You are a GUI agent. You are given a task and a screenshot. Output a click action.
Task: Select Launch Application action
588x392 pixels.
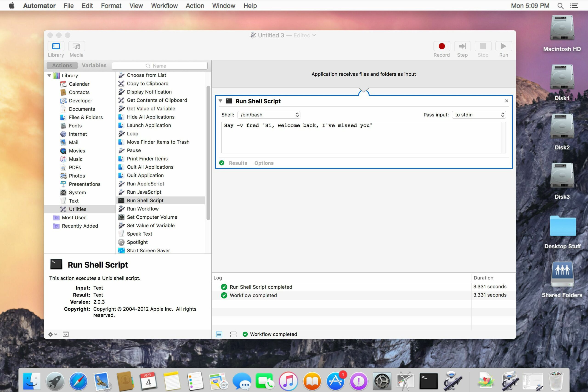coord(149,125)
